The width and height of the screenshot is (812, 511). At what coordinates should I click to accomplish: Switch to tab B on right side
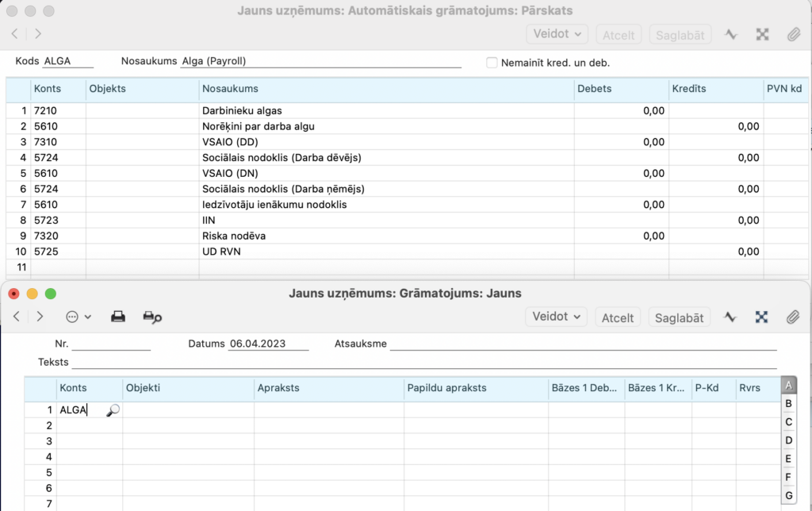[788, 403]
